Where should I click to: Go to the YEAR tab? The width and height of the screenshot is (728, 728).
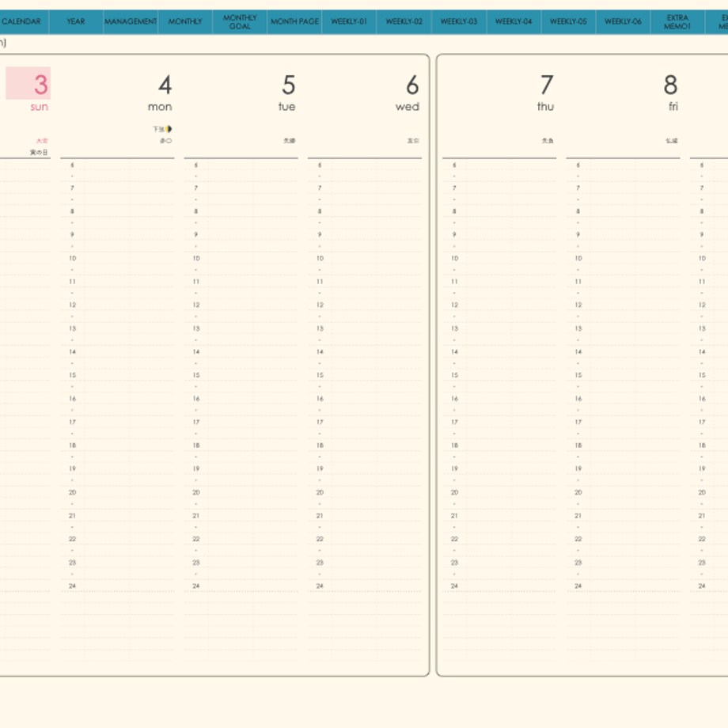tap(76, 22)
